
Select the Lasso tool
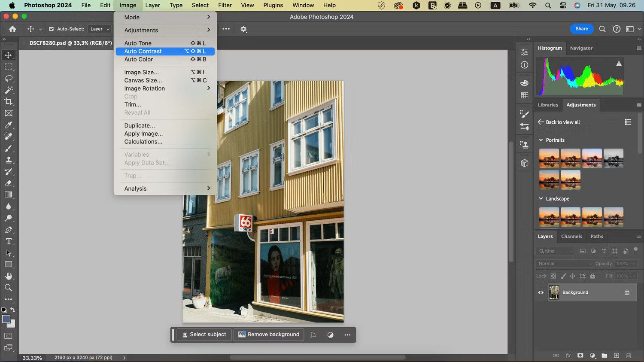point(9,79)
